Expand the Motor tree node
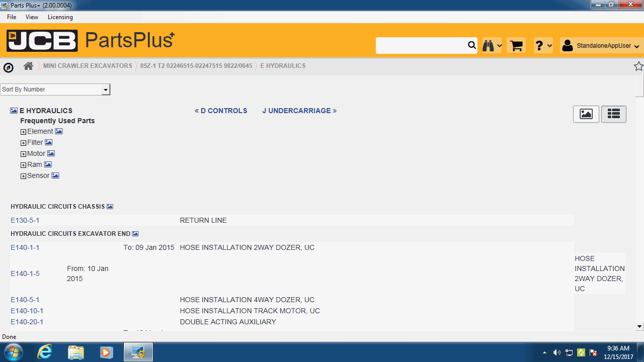The width and height of the screenshot is (644, 362). click(x=23, y=154)
